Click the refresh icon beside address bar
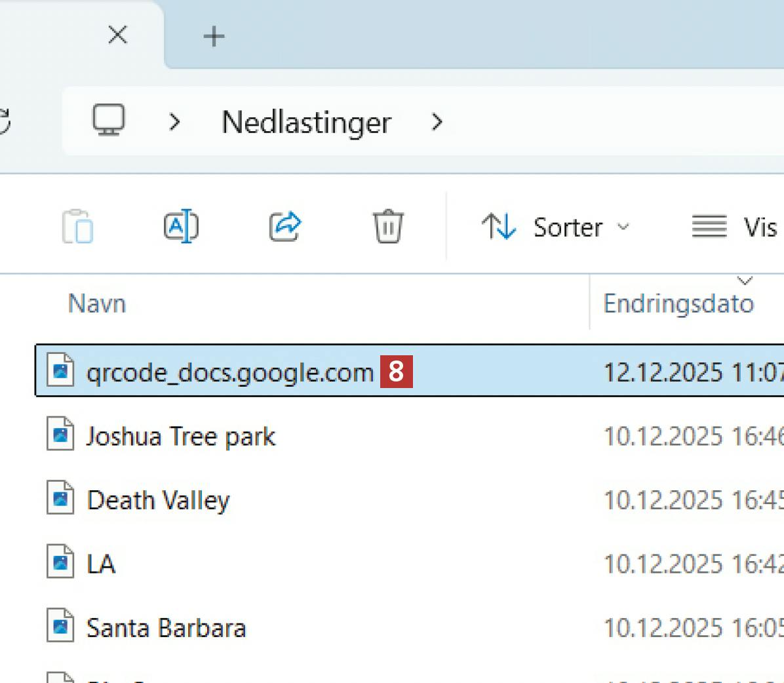784x683 pixels. coord(4,122)
